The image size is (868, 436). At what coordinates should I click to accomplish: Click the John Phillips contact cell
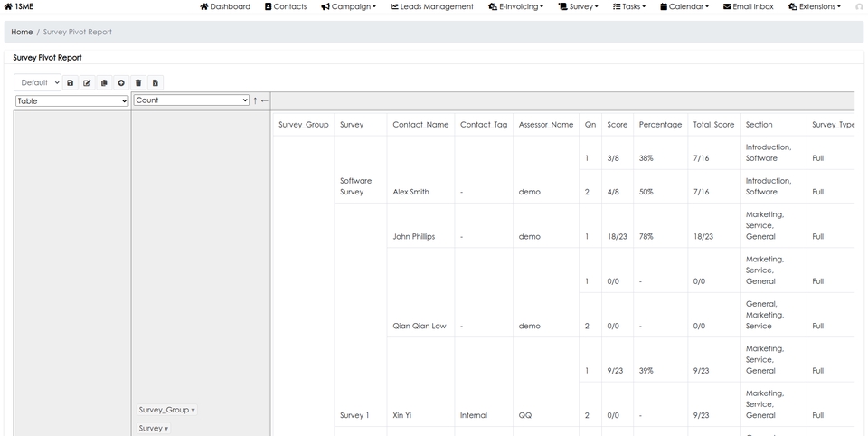413,237
